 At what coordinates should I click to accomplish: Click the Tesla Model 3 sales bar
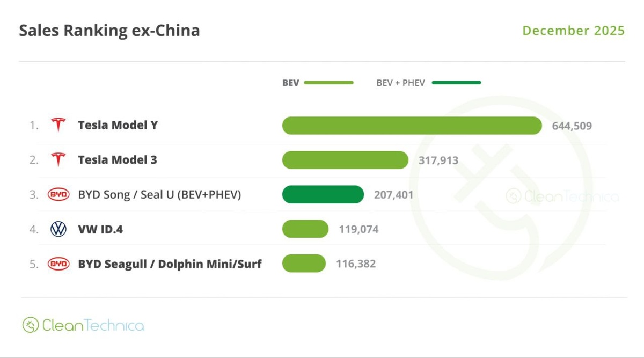point(345,160)
